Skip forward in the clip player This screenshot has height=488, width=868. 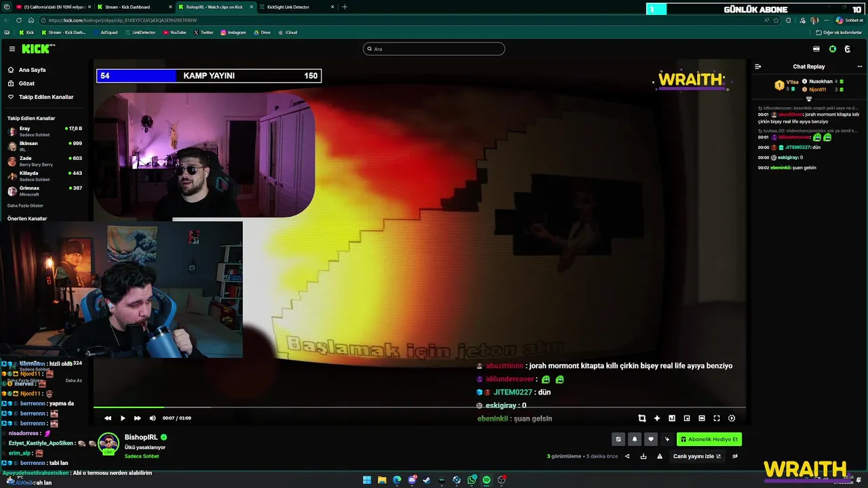(138, 418)
